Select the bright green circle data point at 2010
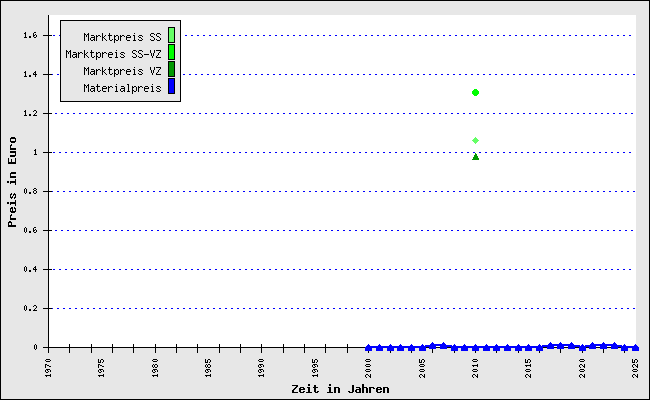650x400 pixels. click(x=475, y=92)
